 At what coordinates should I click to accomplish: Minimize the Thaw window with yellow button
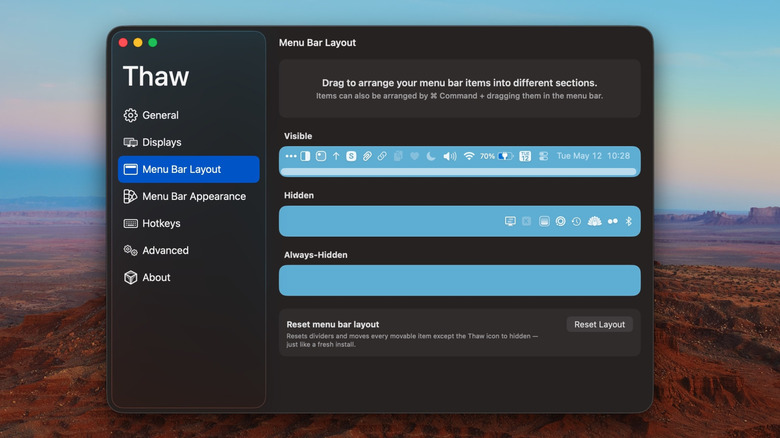coord(138,43)
